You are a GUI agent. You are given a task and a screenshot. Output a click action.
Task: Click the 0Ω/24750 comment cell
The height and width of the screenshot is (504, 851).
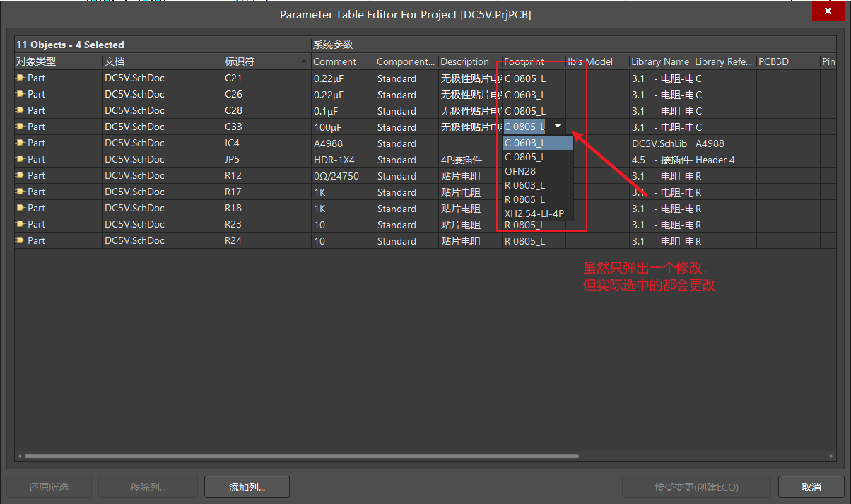click(343, 176)
